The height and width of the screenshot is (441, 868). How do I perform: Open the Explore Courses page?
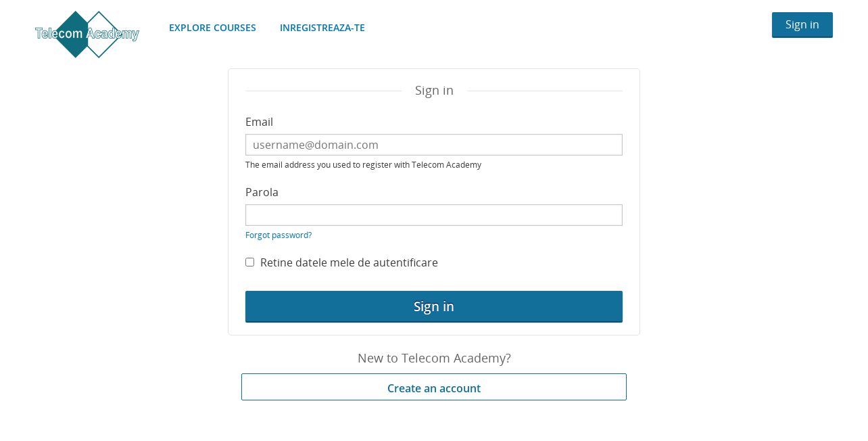coord(212,28)
